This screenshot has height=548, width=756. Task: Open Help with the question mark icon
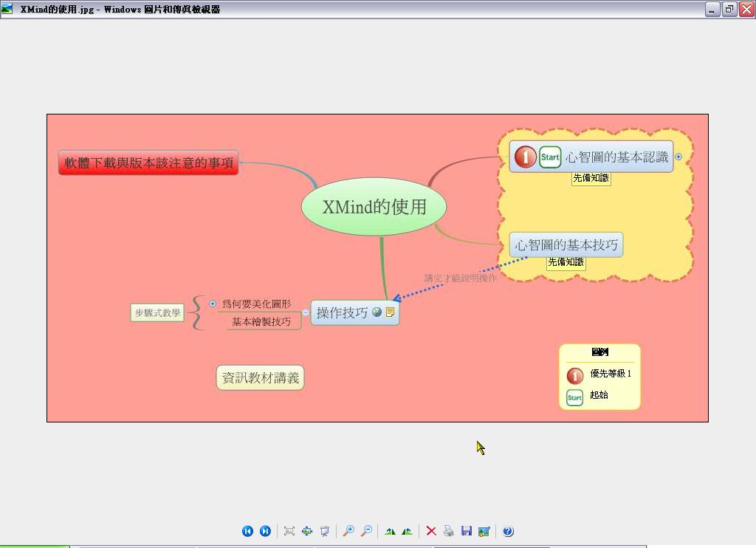(508, 531)
